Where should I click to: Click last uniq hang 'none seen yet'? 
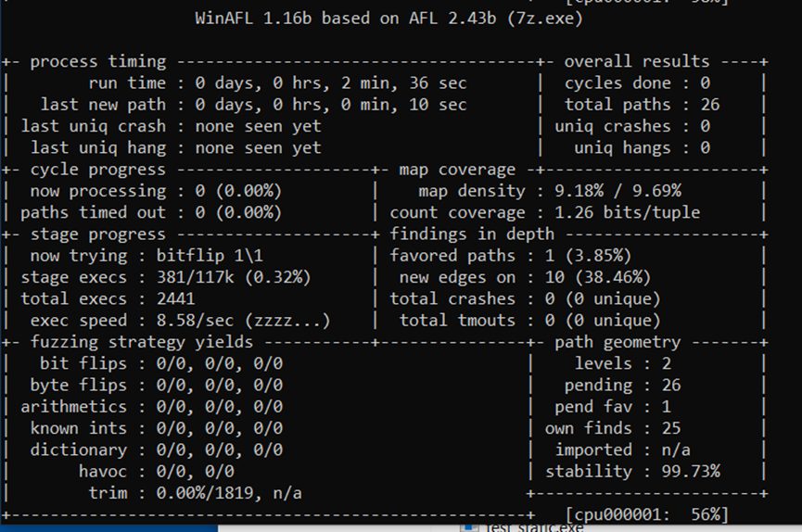(x=258, y=148)
